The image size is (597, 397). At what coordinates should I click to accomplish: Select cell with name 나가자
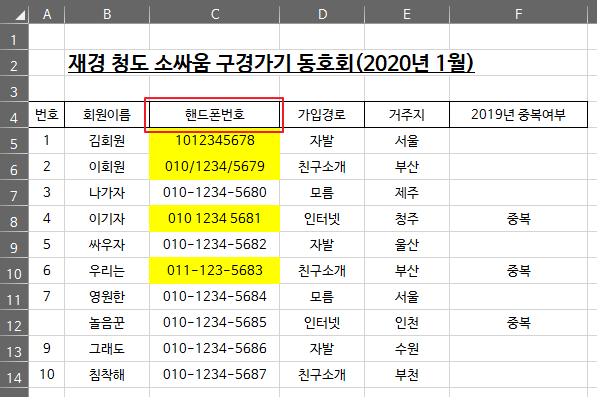tap(107, 193)
